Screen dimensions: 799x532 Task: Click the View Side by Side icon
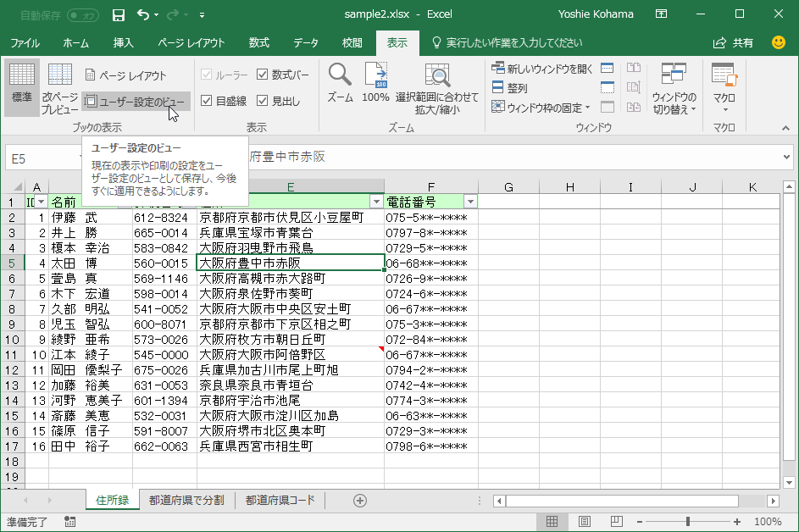pyautogui.click(x=634, y=68)
